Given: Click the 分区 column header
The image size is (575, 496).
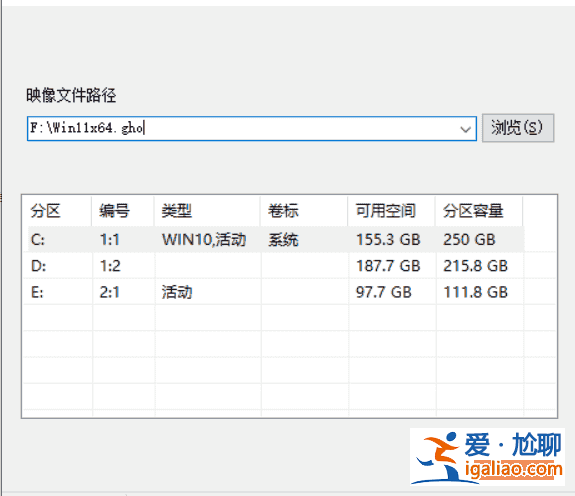Looking at the screenshot, I should coord(57,211).
